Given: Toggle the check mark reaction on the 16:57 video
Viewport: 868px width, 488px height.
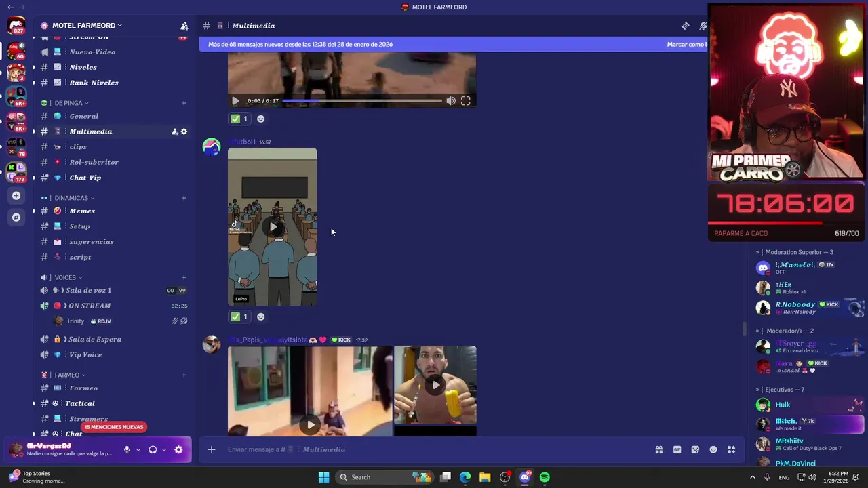Looking at the screenshot, I should point(239,317).
